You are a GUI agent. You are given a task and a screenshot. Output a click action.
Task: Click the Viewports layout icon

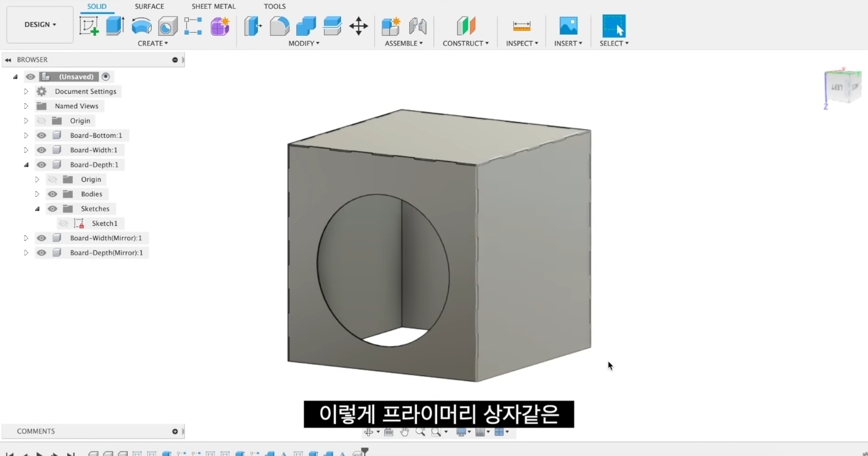pyautogui.click(x=499, y=432)
